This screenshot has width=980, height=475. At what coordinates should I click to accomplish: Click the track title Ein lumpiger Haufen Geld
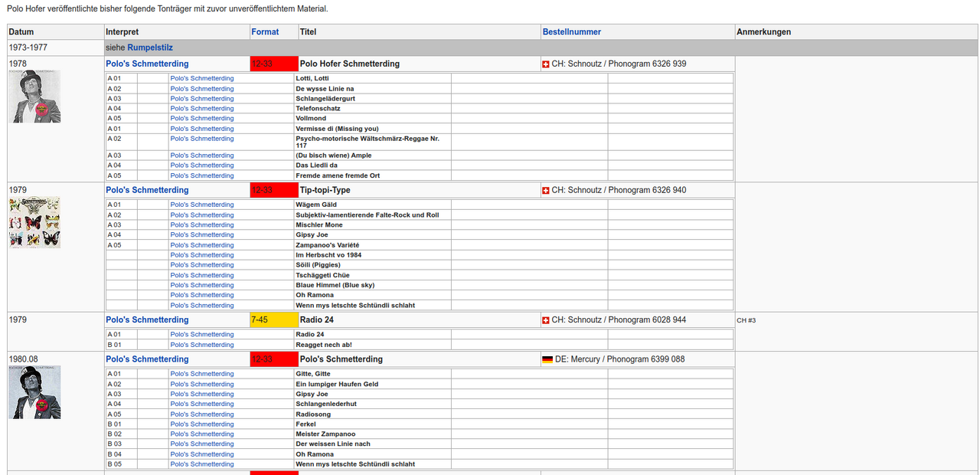(x=337, y=385)
